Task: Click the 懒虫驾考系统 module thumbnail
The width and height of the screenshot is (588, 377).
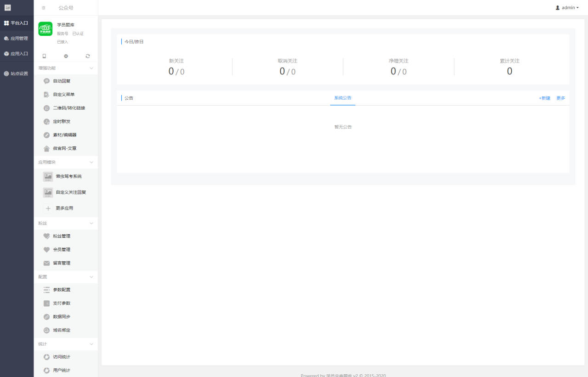Action: coord(48,176)
